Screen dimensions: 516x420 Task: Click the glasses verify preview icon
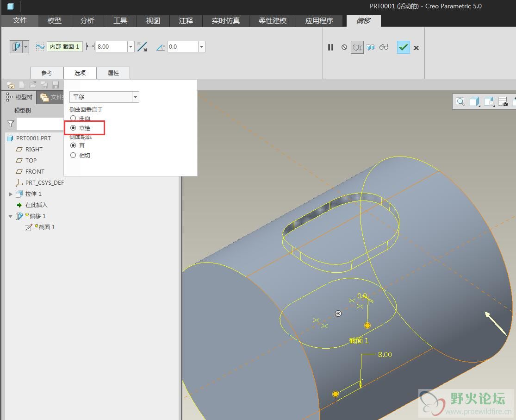click(384, 47)
